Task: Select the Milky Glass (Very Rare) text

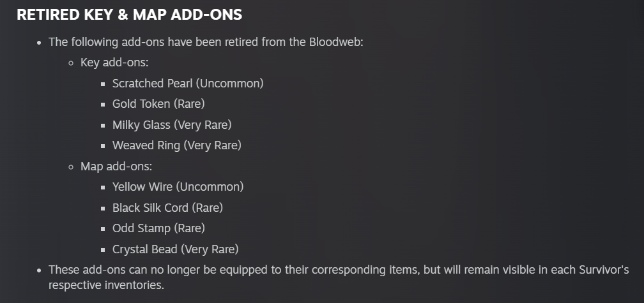Action: (x=172, y=124)
